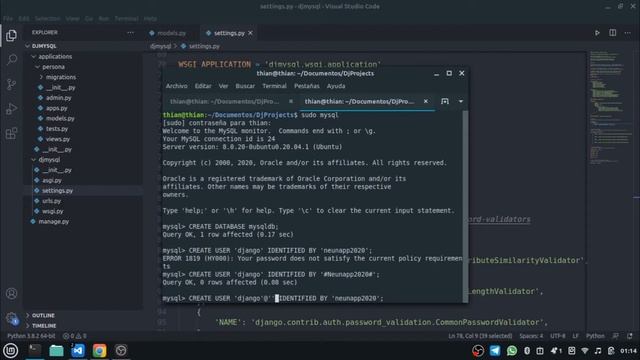
Task: Open the Ayuda menu
Action: (336, 86)
